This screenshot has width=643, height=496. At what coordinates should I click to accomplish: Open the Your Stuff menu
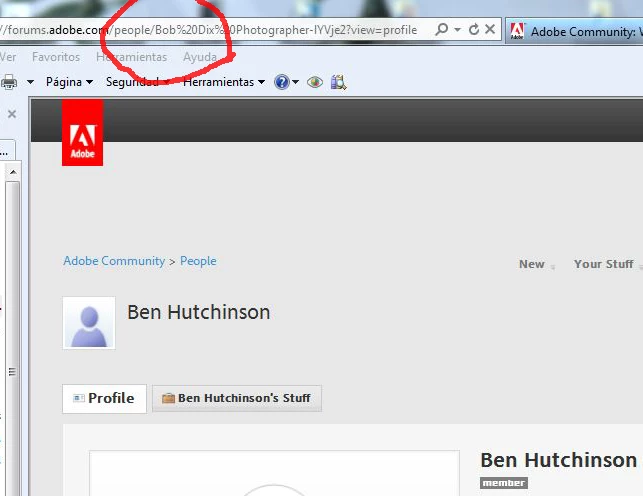[607, 264]
